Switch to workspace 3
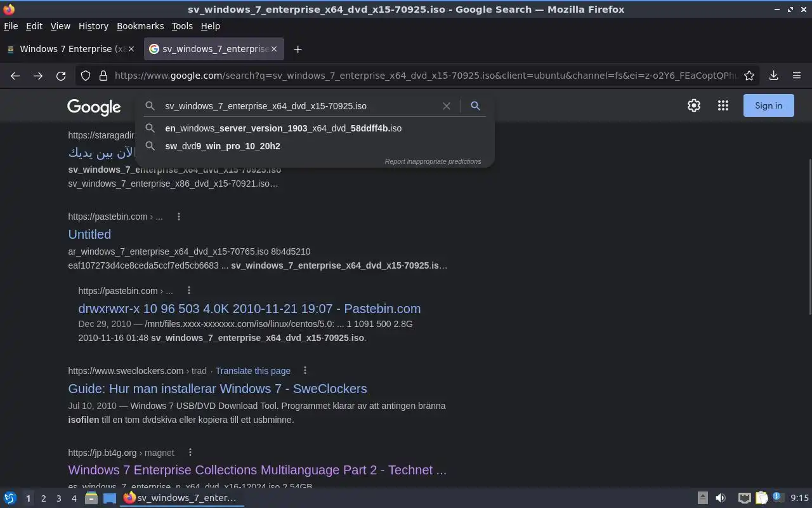 click(58, 498)
